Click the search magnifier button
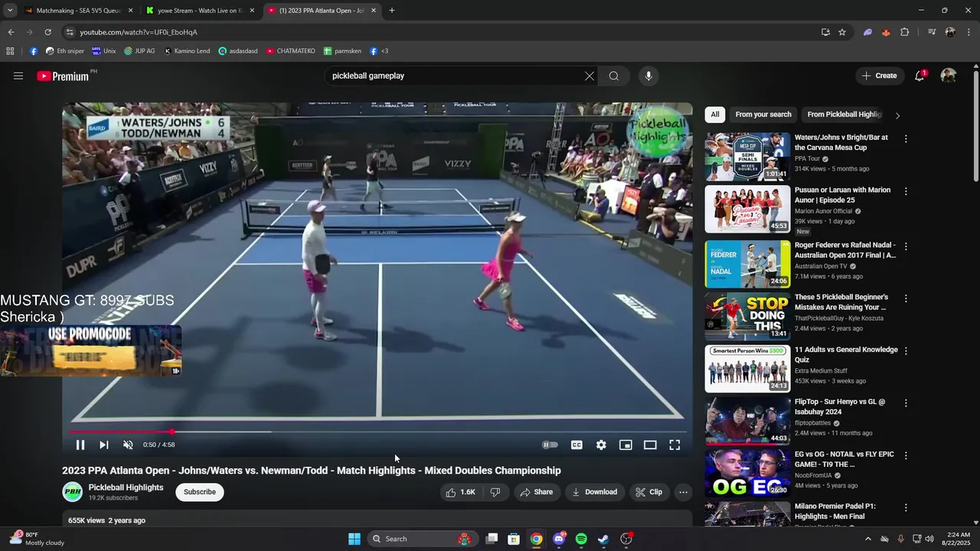This screenshot has height=551, width=980. [614, 76]
